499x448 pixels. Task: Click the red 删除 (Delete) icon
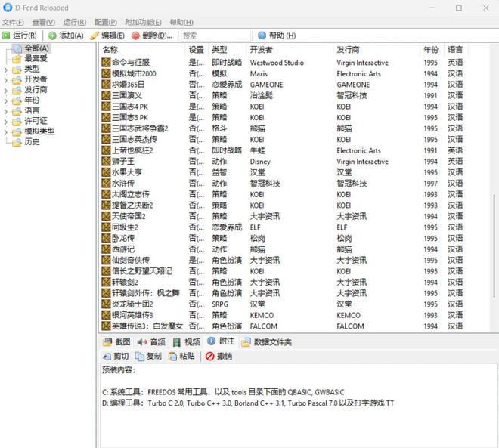coord(135,36)
